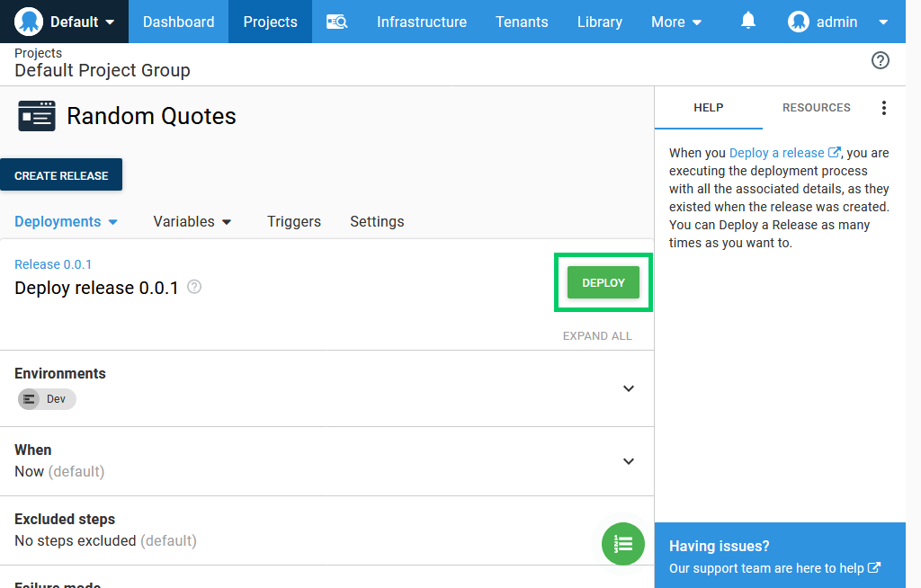Click the Deploy release 0.0.1 heading
Screen dimensions: 921x588
[x=96, y=288]
